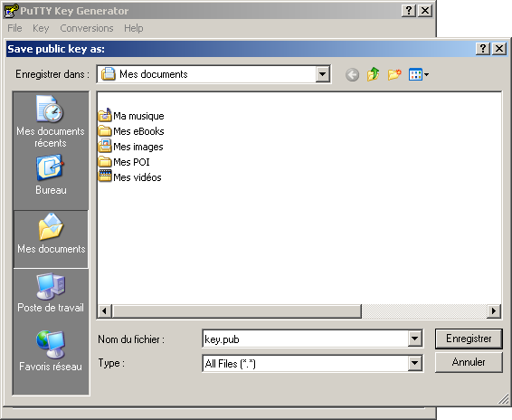Screen dimensions: 512x420
Task: Open Favoris réseau network places
Action: pos(51,351)
